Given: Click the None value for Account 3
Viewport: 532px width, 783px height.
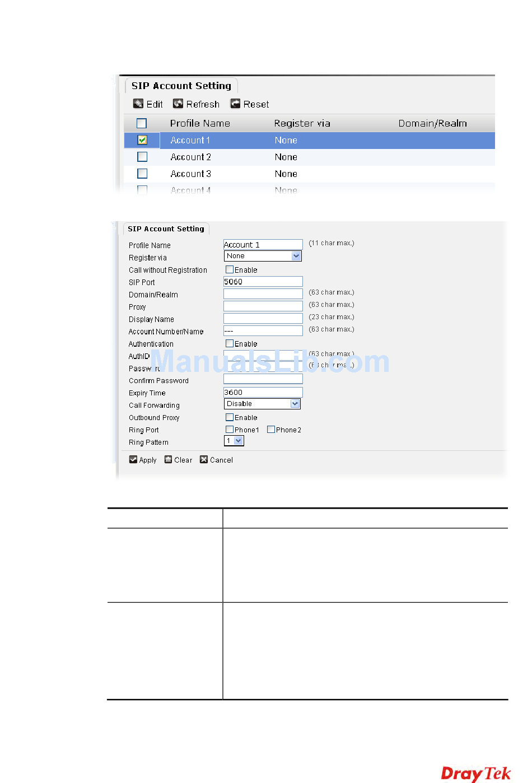Looking at the screenshot, I should coord(286,174).
